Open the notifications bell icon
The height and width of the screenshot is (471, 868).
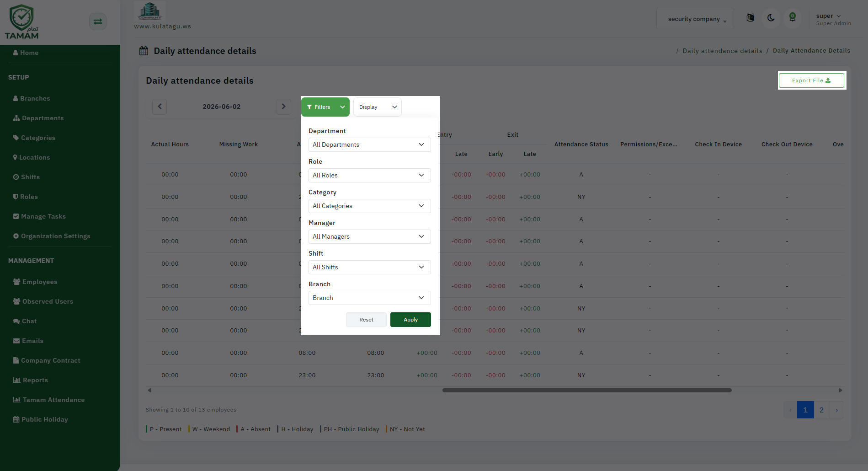point(793,18)
